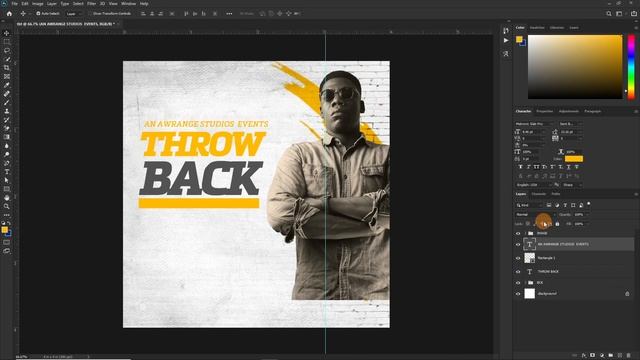Click the layer Opacity value field
Image resolution: width=640 pixels, height=360 pixels.
[579, 214]
